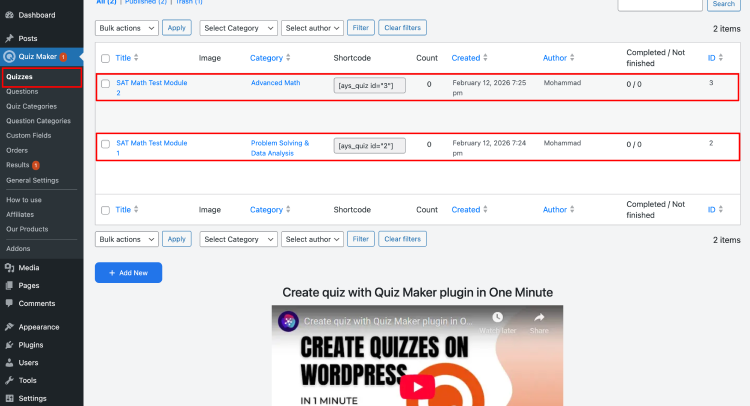Click the Posts pin icon

(x=9, y=38)
